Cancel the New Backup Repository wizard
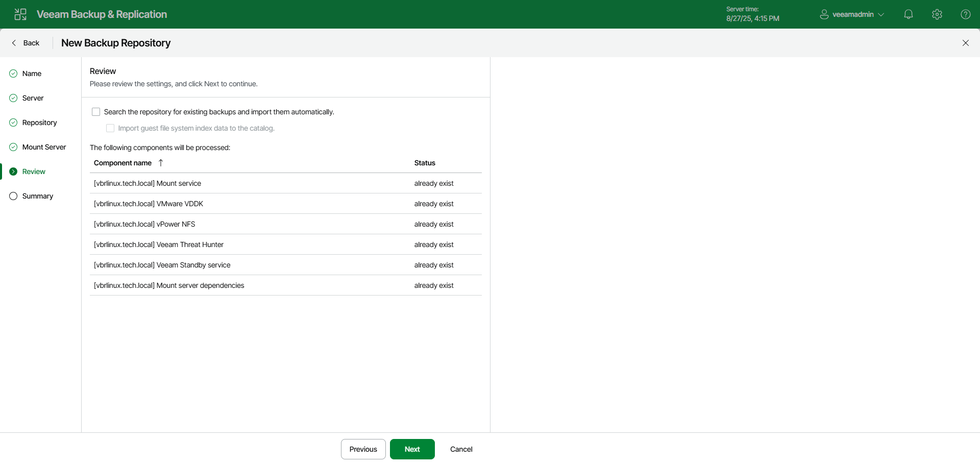This screenshot has height=465, width=980. [x=460, y=449]
